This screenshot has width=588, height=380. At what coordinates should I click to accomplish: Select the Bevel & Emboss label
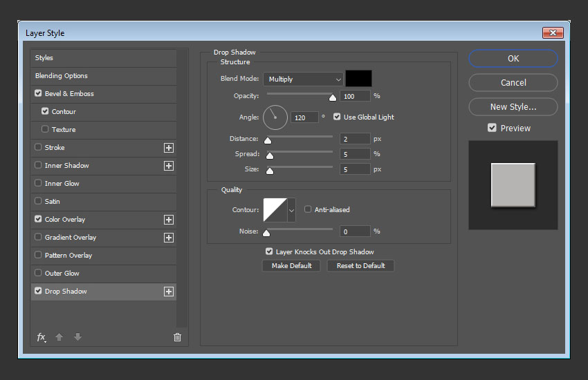coord(69,93)
